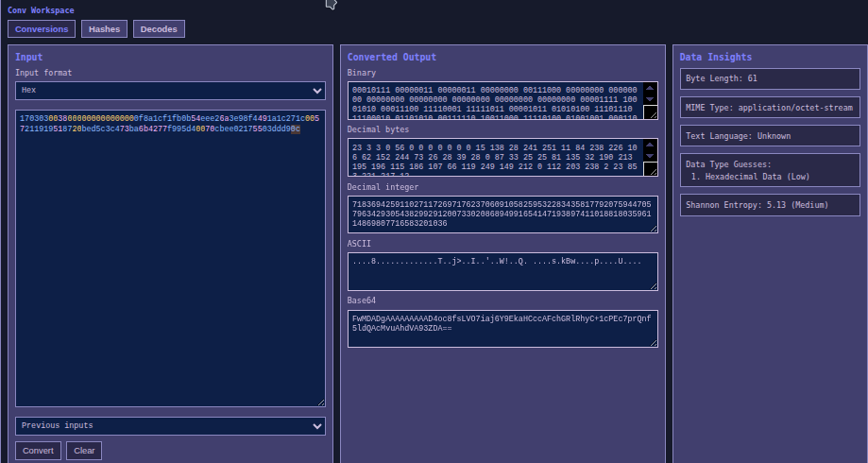This screenshot has width=868, height=463.
Task: Click the Base64 field resize handle
Action: pos(655,344)
